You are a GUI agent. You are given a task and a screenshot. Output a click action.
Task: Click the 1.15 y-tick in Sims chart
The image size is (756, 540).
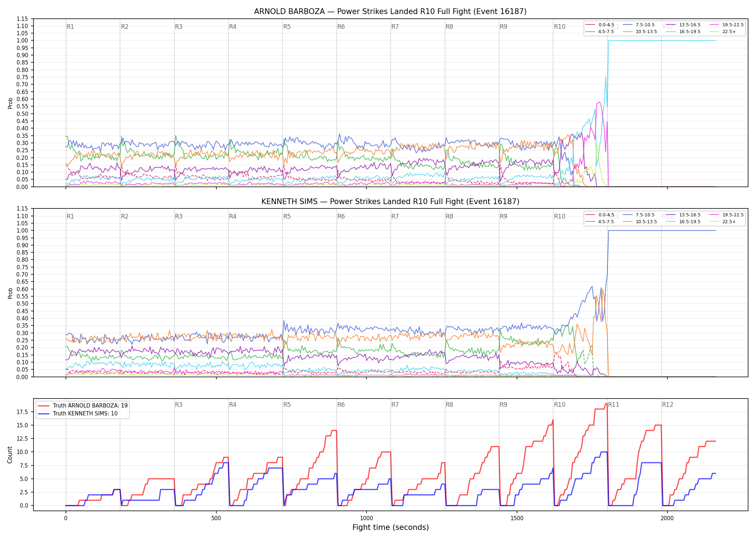[22, 208]
